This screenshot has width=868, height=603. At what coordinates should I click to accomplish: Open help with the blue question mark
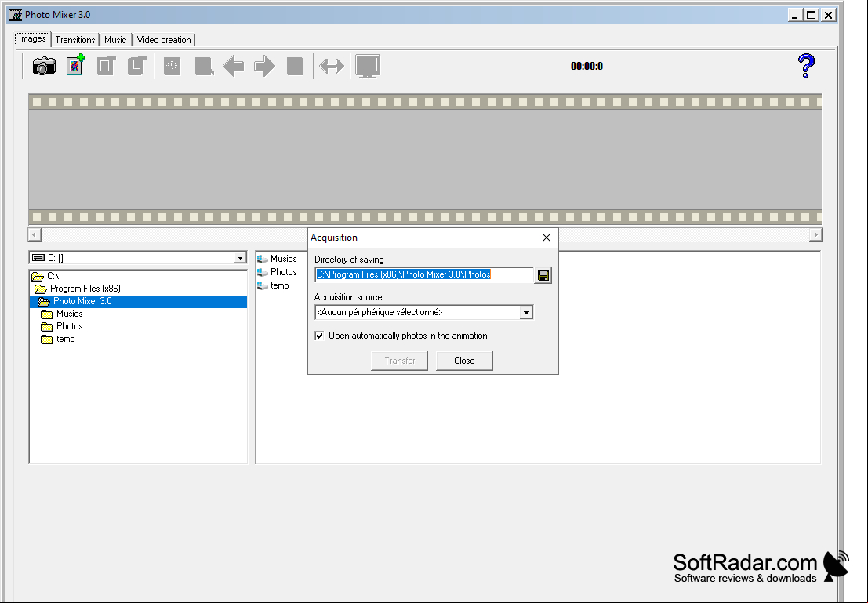coord(806,66)
